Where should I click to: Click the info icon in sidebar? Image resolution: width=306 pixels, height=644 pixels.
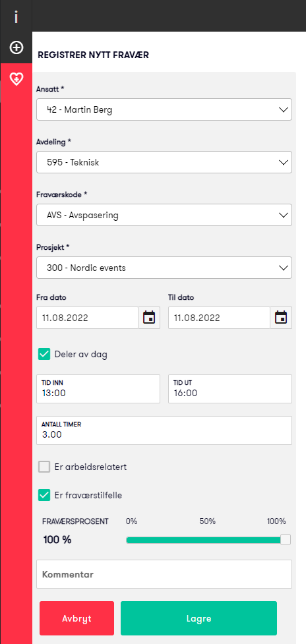point(16,17)
